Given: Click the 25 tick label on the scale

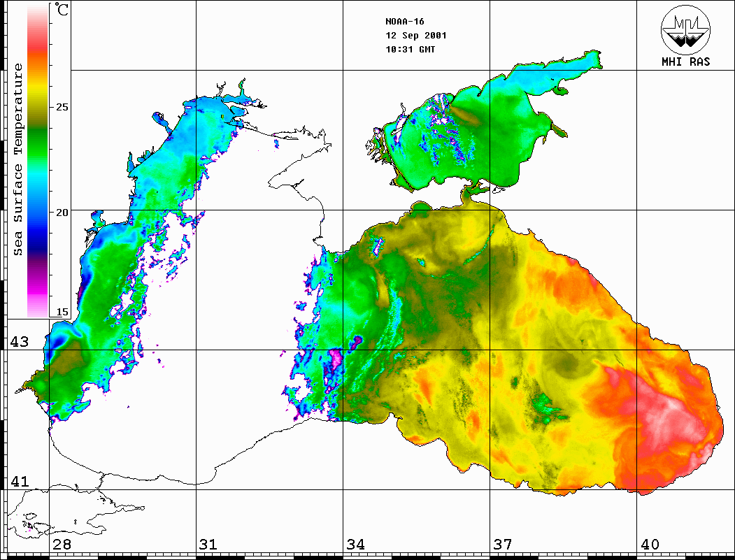Looking at the screenshot, I should point(62,107).
